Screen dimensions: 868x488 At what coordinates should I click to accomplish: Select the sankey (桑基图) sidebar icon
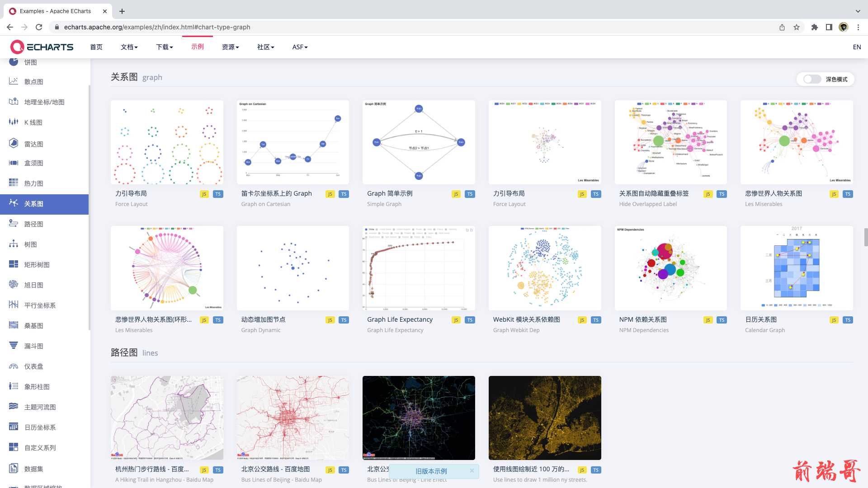tap(14, 325)
